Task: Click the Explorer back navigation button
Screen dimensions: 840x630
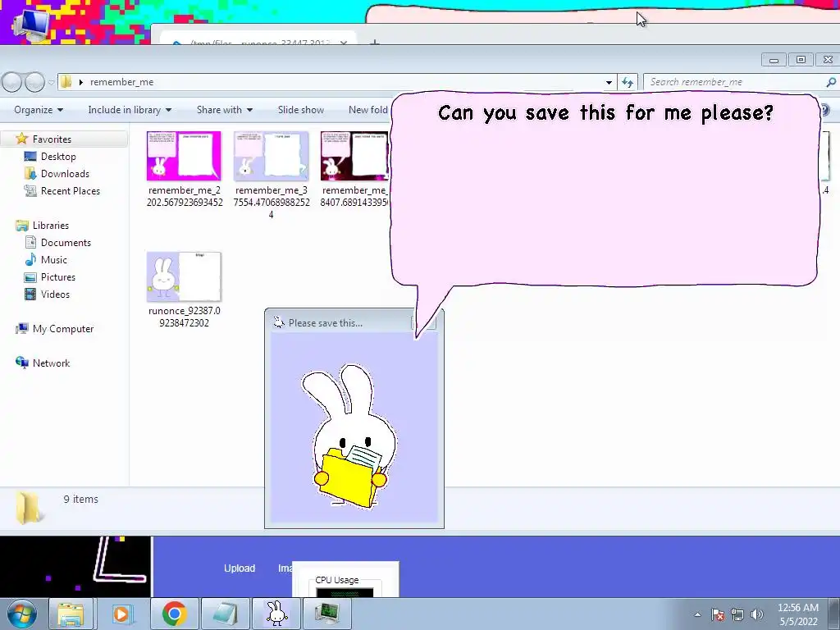Action: [x=11, y=82]
